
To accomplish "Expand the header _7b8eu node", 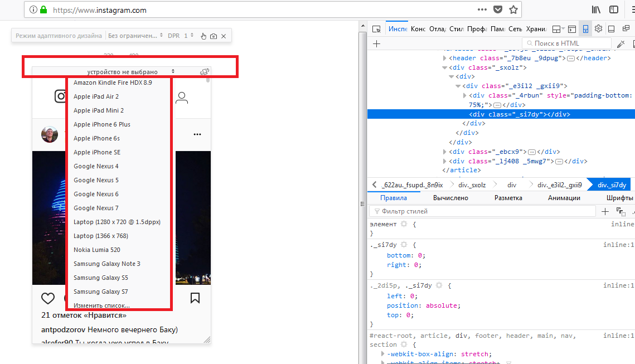I will click(444, 58).
